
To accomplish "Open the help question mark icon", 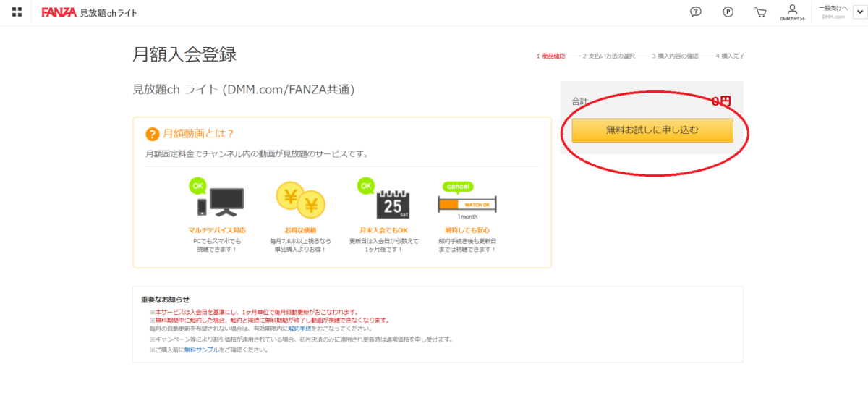I will (696, 12).
